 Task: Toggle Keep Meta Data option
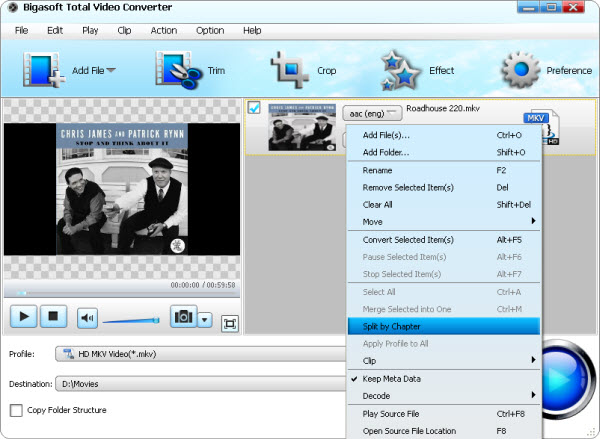[x=443, y=379]
